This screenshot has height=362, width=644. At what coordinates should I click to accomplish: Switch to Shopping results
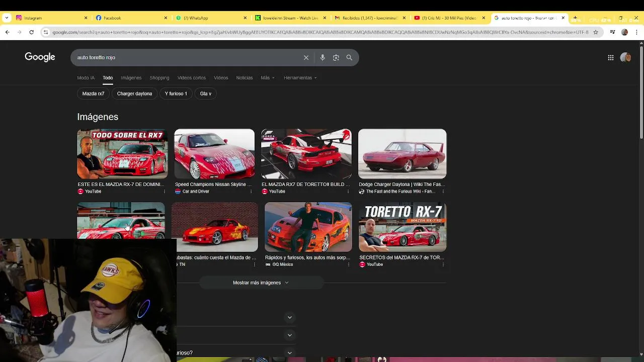click(159, 78)
